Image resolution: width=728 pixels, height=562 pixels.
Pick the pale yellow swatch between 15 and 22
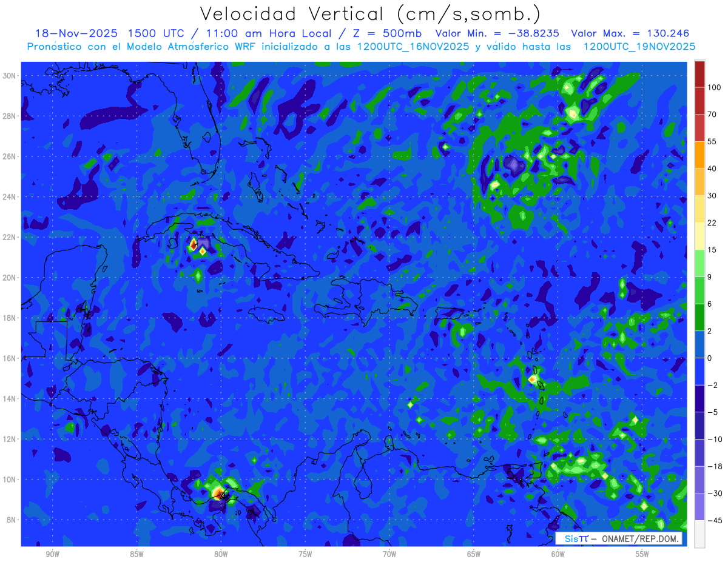click(699, 236)
